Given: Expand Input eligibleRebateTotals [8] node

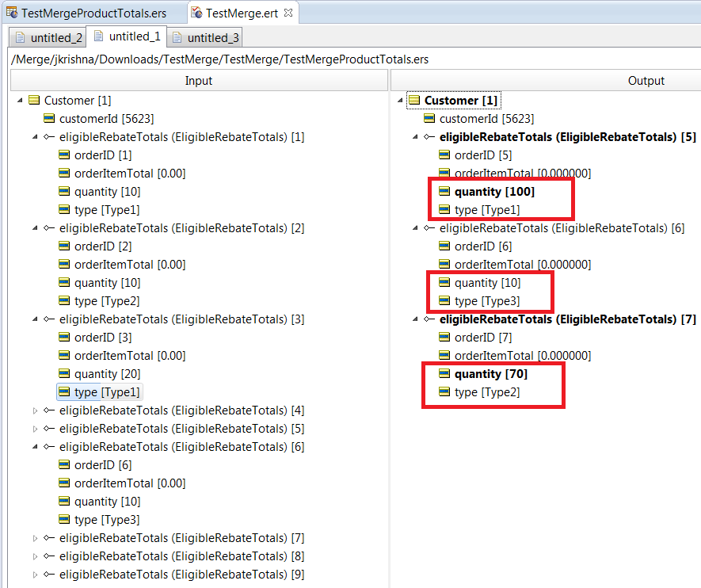Looking at the screenshot, I should click(x=35, y=557).
